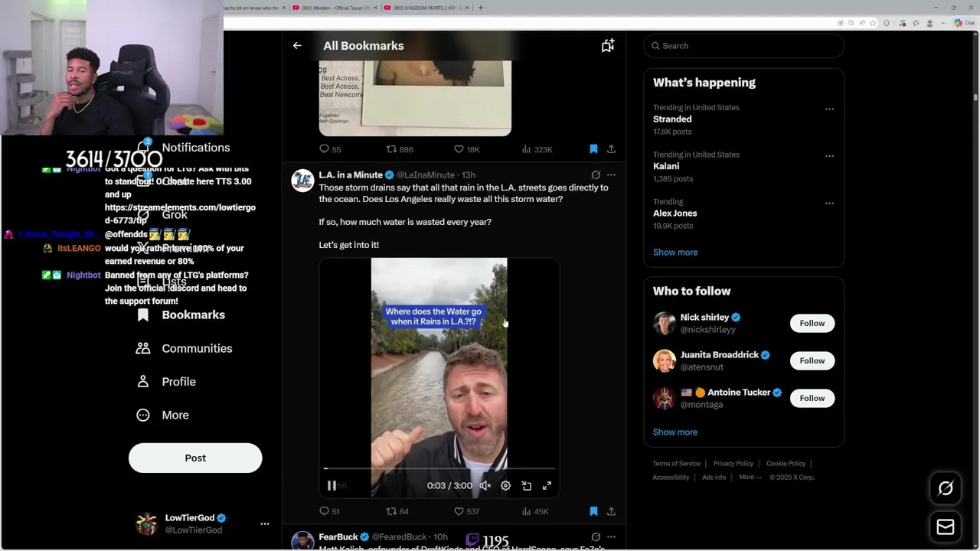This screenshot has width=980, height=551.
Task: Share the post with 45K views
Action: (611, 511)
